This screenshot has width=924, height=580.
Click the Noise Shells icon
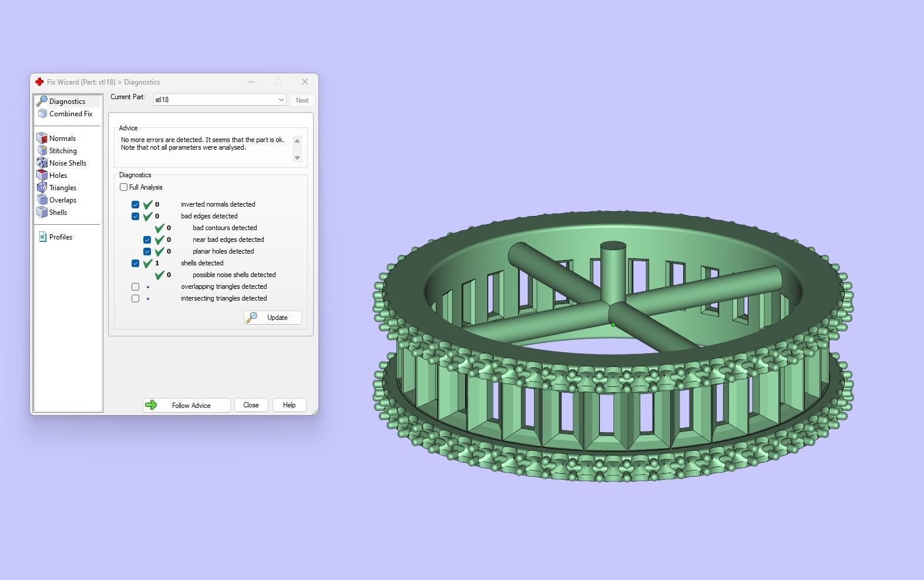(42, 163)
